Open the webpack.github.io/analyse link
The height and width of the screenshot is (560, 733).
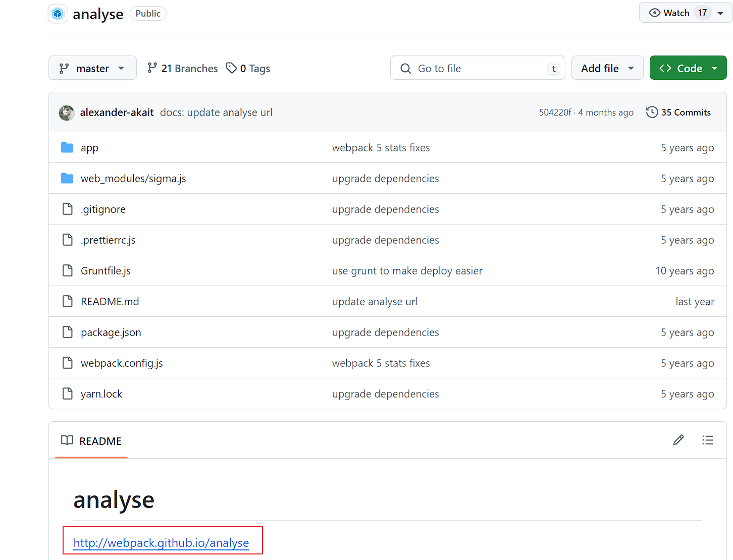coord(161,543)
